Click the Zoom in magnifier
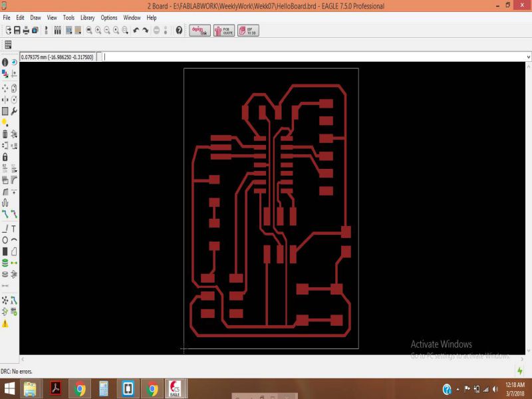 (98, 31)
